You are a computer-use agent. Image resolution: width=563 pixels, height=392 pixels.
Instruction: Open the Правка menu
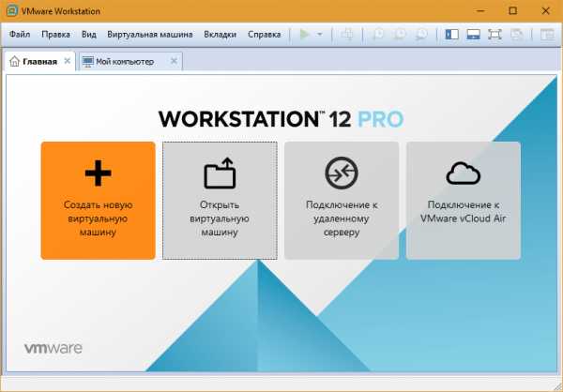tap(55, 35)
